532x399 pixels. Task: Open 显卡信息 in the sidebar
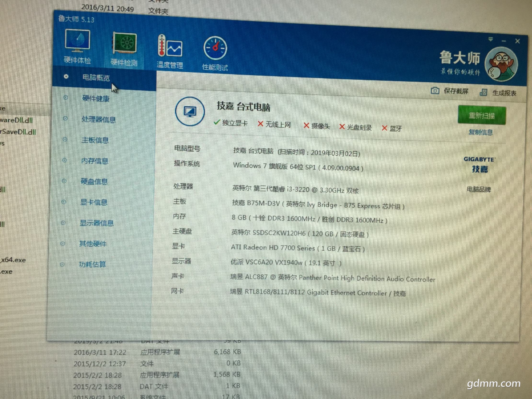pos(93,202)
